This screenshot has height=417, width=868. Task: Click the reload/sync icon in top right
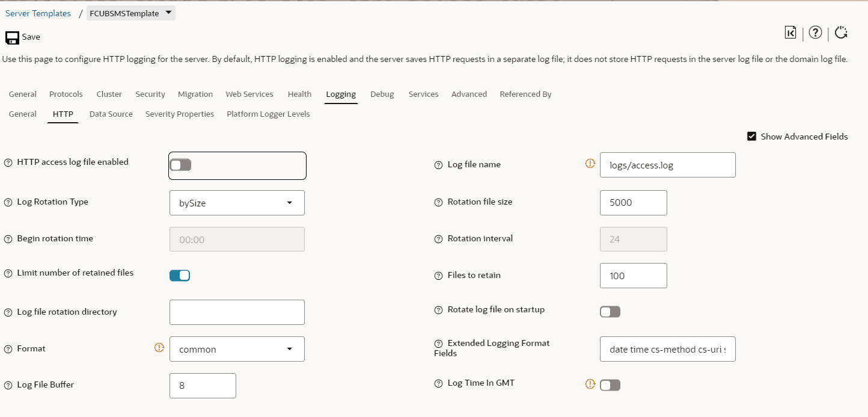(x=842, y=33)
